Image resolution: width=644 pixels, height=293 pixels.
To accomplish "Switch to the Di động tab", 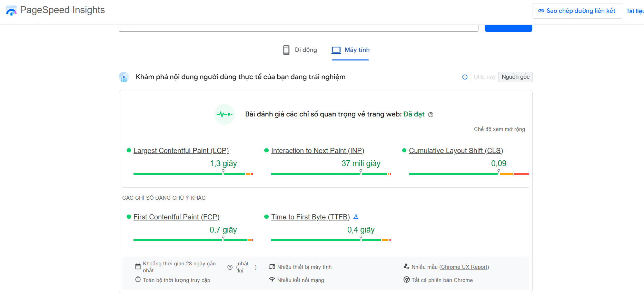I will (300, 50).
